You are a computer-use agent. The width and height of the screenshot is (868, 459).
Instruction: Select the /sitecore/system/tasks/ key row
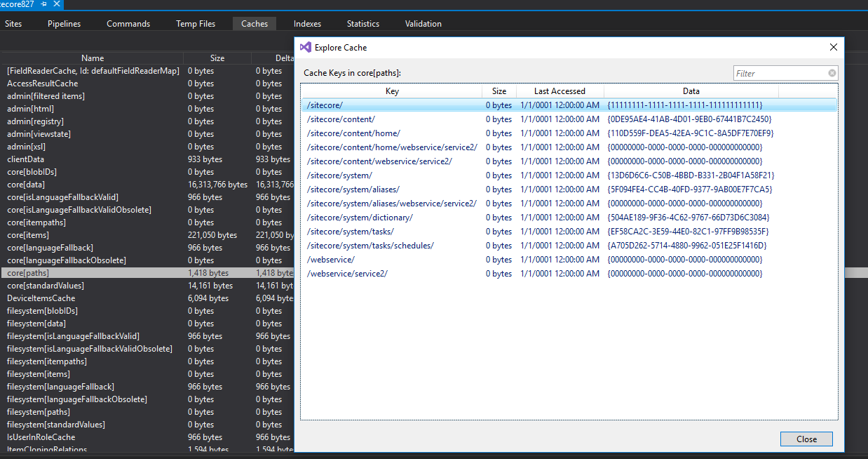pyautogui.click(x=569, y=232)
